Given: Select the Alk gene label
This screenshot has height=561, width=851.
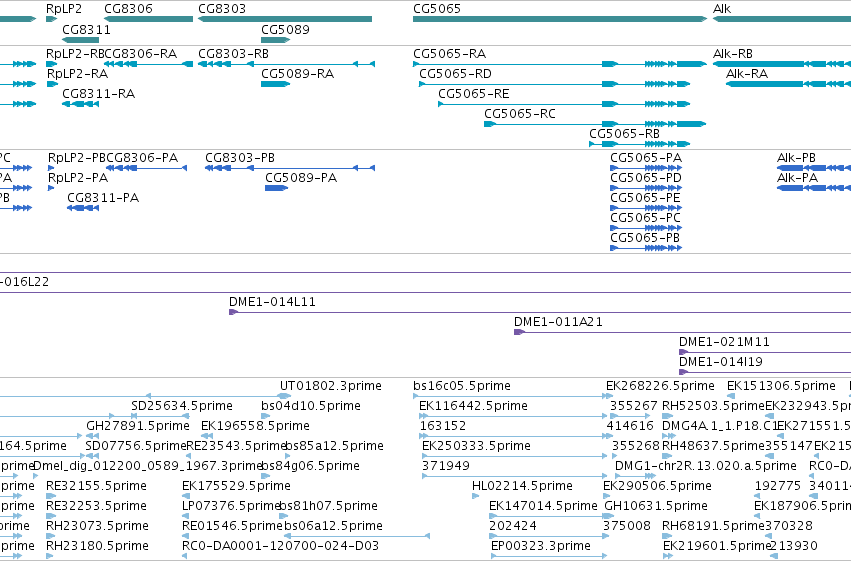Looking at the screenshot, I should point(722,9).
